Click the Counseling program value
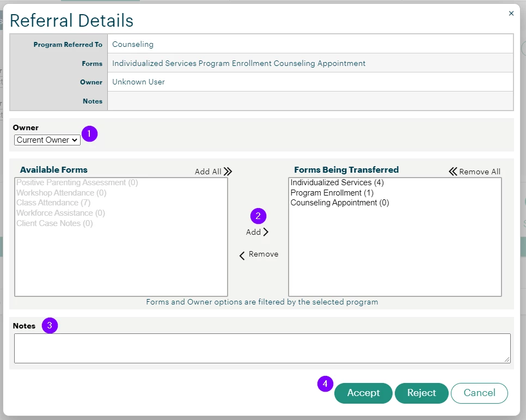This screenshot has height=420, width=526. pos(133,44)
